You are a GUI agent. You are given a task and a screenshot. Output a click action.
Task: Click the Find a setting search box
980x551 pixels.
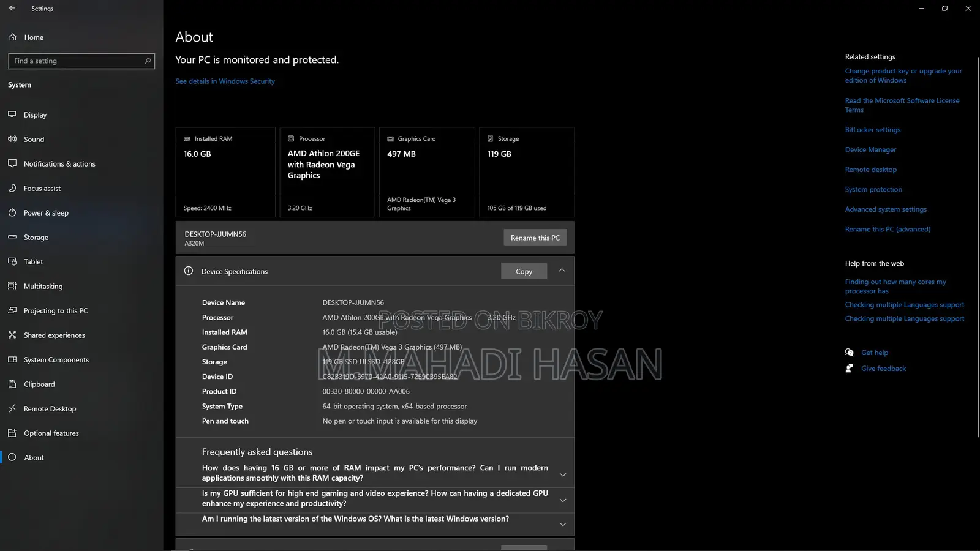(x=81, y=61)
